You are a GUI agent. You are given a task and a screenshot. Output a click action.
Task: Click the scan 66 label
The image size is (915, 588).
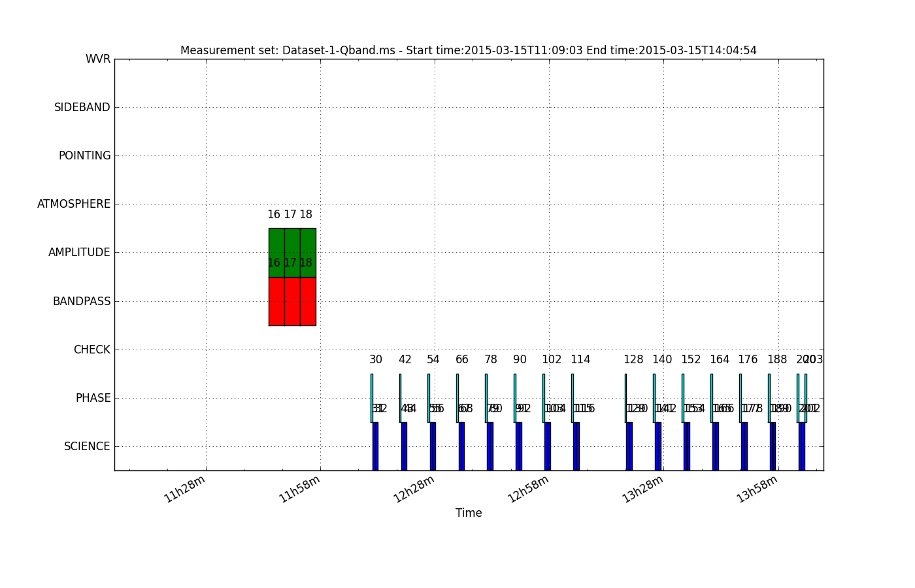pos(462,360)
